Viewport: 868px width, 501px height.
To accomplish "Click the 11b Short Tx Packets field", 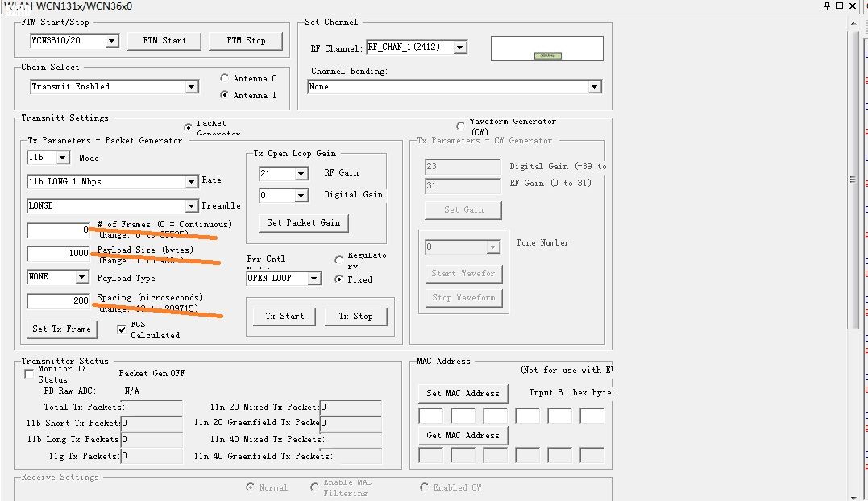I will coord(152,424).
